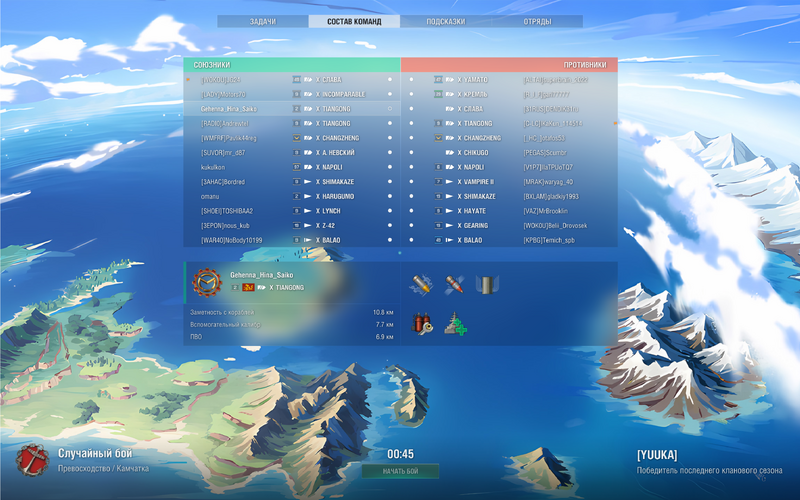Select enemy player [PEGAS]Scumbr

pos(545,153)
